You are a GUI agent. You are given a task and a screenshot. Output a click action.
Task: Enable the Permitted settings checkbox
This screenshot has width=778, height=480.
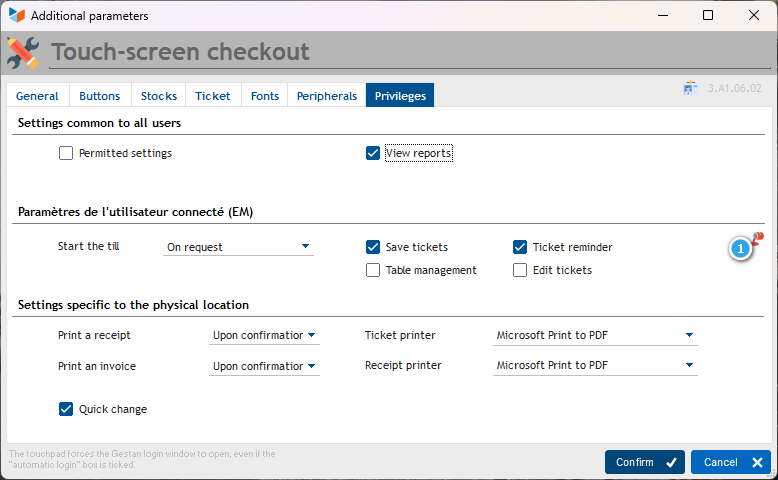(x=66, y=153)
